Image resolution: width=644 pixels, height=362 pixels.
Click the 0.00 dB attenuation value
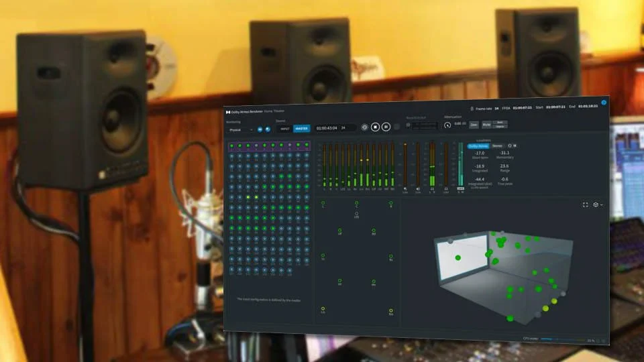460,123
